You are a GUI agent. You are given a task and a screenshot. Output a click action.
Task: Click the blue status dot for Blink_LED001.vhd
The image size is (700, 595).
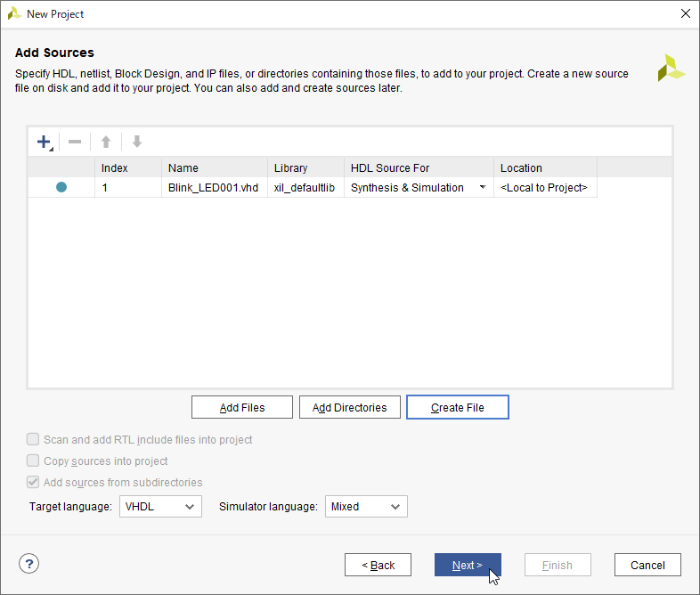click(x=61, y=187)
